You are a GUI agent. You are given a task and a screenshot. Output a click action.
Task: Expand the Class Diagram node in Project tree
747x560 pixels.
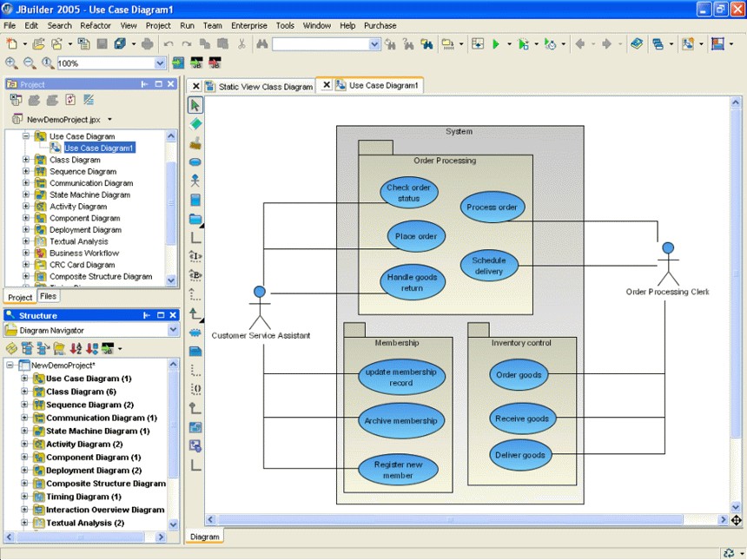[26, 160]
